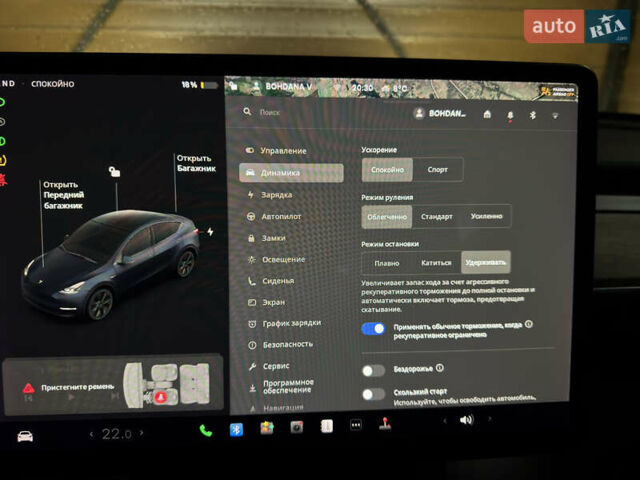Open notifications bell icon

pyautogui.click(x=510, y=116)
